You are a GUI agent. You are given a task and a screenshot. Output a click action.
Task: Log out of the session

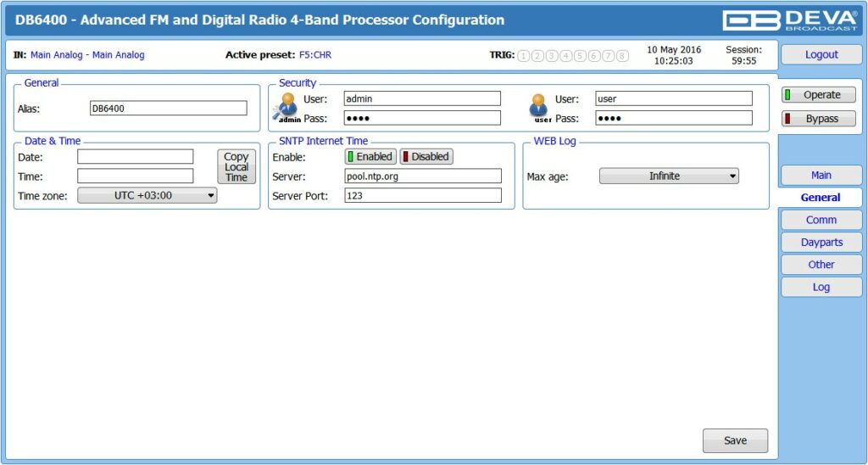821,54
